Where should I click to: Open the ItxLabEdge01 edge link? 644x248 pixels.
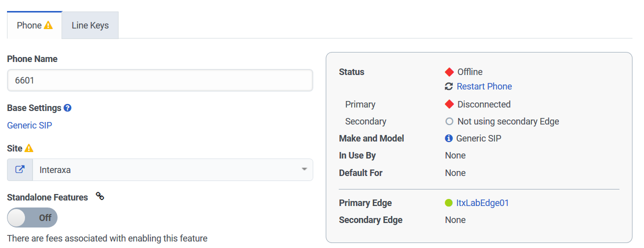point(482,203)
